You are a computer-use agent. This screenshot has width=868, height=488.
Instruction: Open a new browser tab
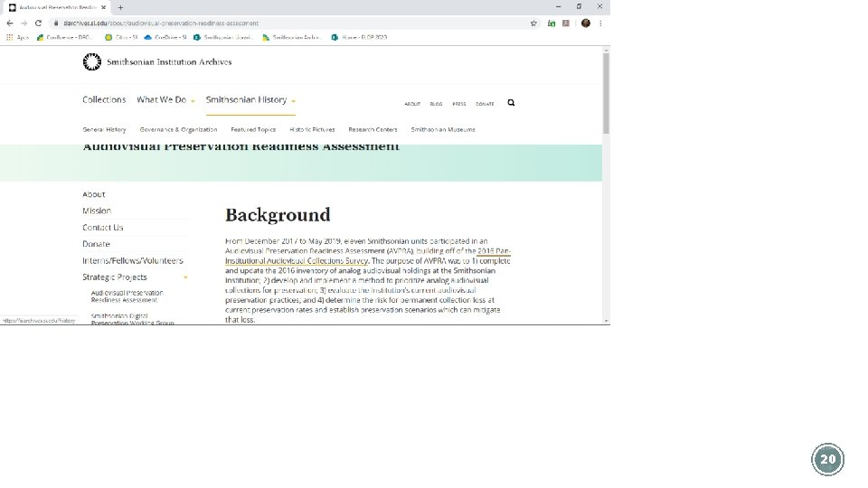click(120, 7)
